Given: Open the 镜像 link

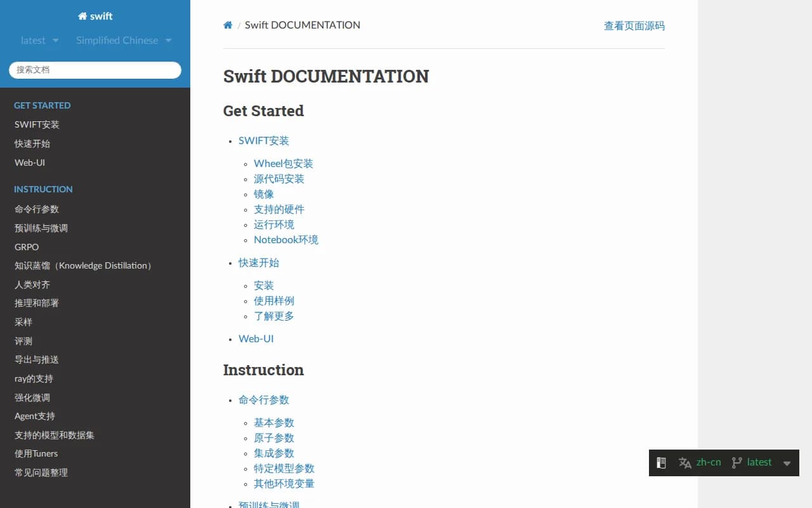Looking at the screenshot, I should point(264,194).
